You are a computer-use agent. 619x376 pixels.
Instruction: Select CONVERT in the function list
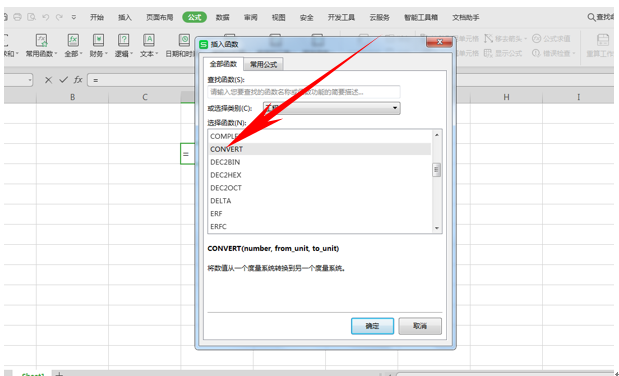point(320,149)
